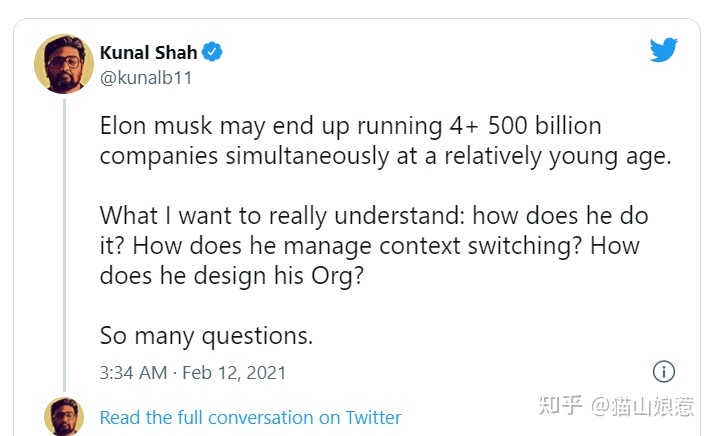
Task: Click the @猫山娘惹 watermark username
Action: [641, 406]
